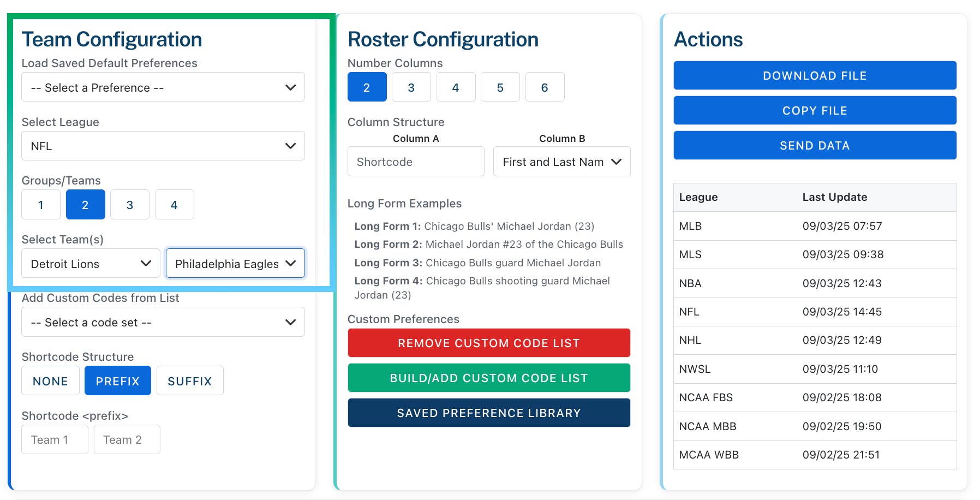
Task: Click REMOVE CUSTOM CODE LIST
Action: (488, 343)
